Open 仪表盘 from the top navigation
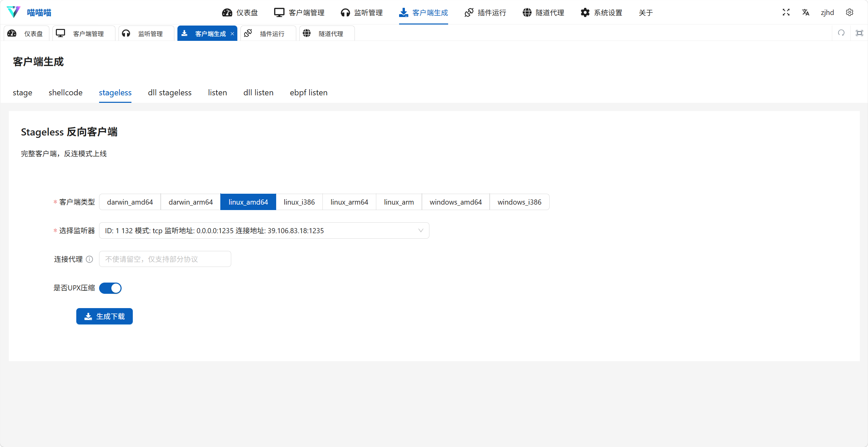 [x=240, y=13]
